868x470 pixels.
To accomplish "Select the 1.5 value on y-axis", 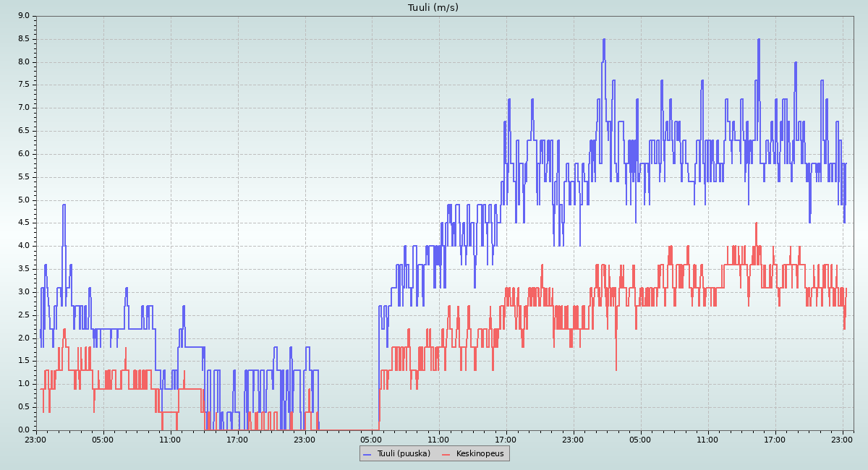I will pos(23,361).
